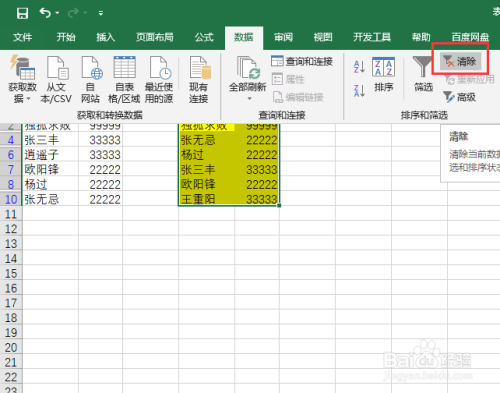This screenshot has width=500, height=393.
Task: Select row header 20
Action: [x=11, y=347]
